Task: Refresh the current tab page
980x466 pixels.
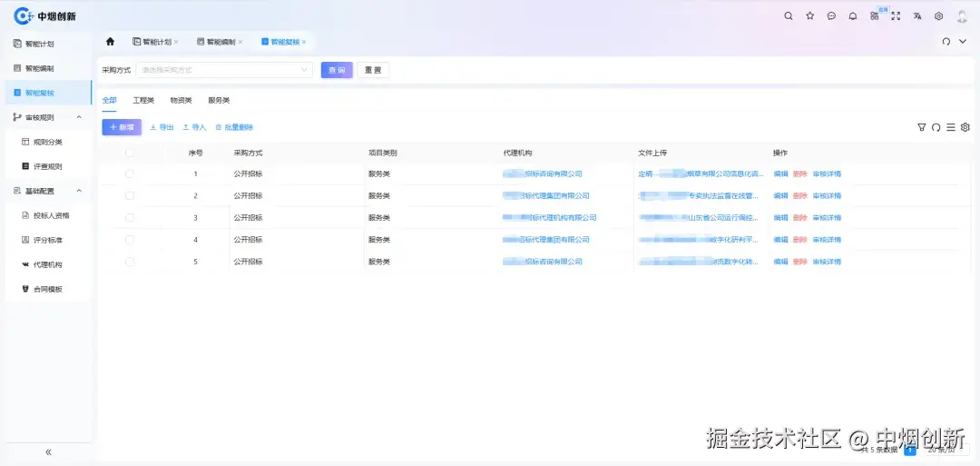Action: pos(946,41)
